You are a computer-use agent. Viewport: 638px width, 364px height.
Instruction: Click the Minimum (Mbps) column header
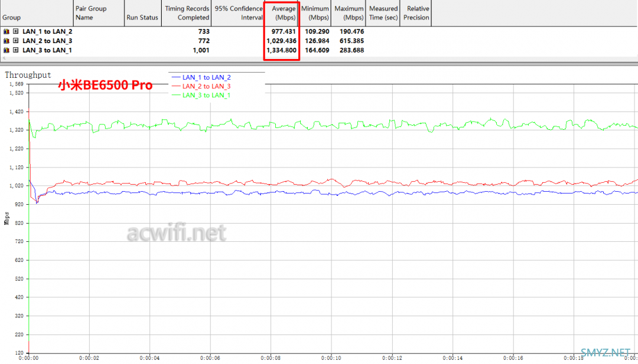pyautogui.click(x=315, y=14)
